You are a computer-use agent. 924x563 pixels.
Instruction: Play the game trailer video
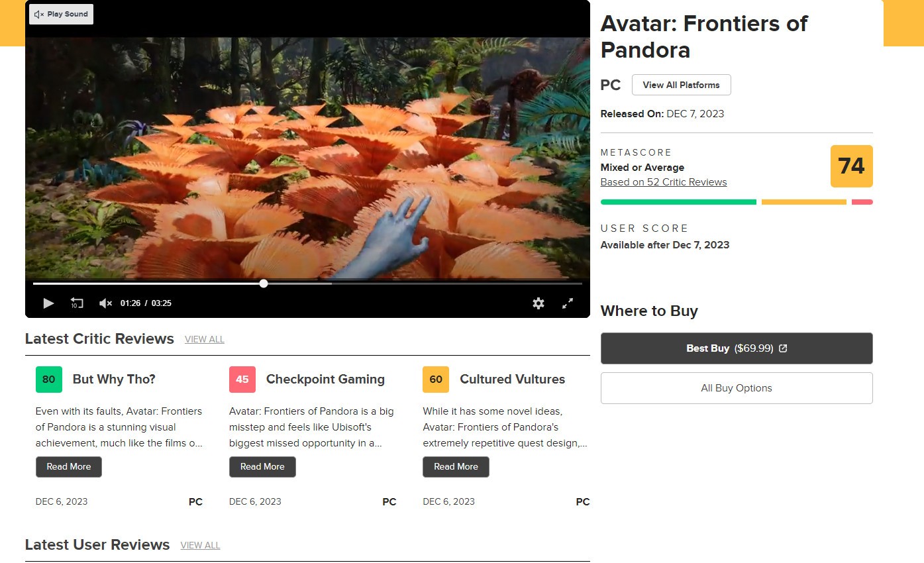coord(48,303)
